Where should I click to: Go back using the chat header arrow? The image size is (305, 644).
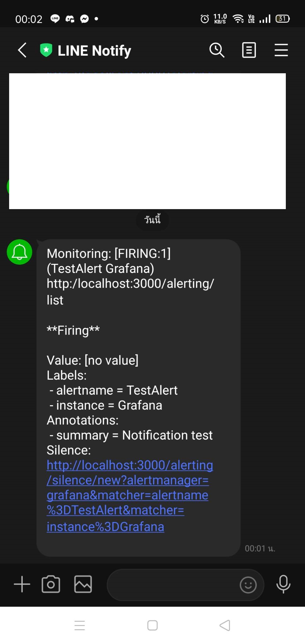tap(22, 50)
